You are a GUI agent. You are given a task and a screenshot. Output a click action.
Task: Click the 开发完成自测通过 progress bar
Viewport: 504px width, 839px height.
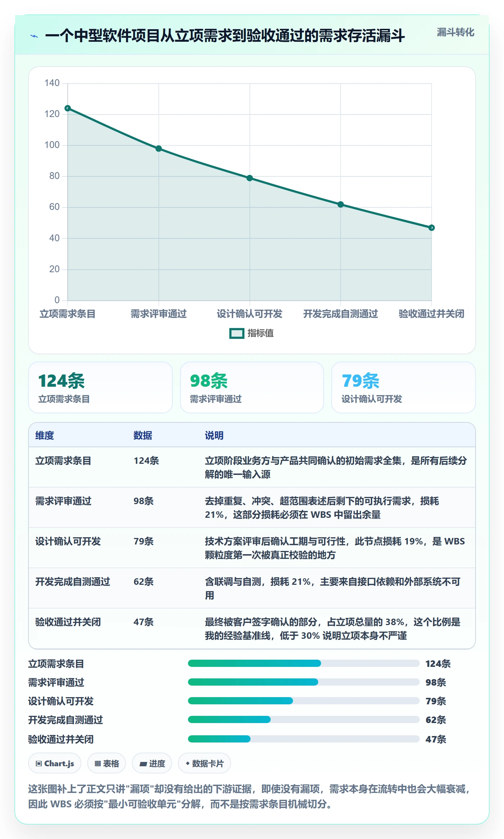coord(303,719)
